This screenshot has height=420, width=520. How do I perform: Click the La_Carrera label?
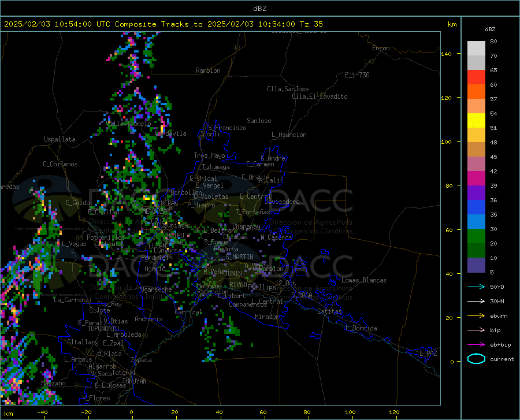[x=71, y=300]
